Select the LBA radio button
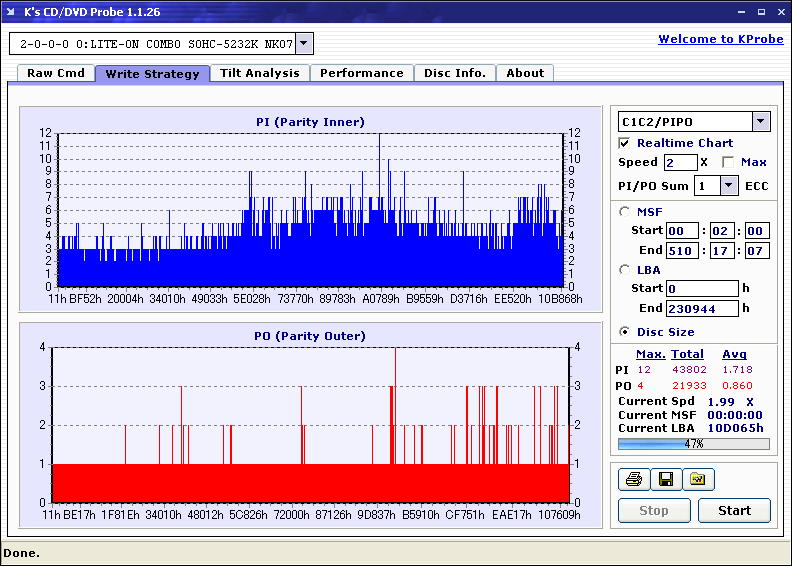792x566 pixels. pos(625,269)
